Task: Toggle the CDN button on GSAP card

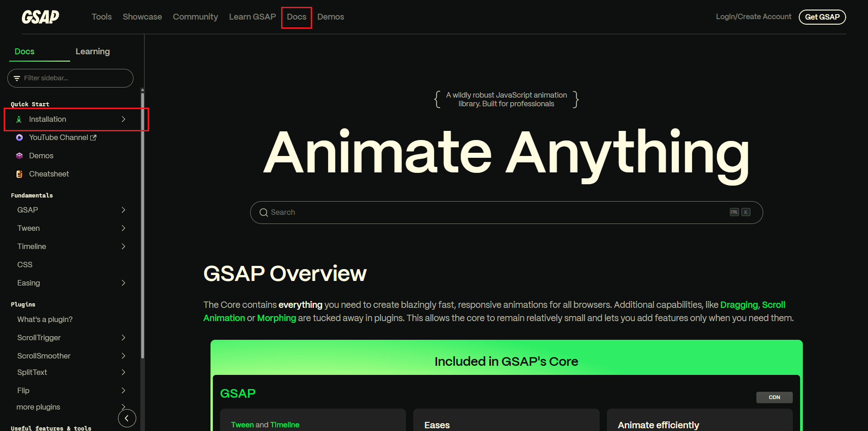Action: (x=774, y=397)
